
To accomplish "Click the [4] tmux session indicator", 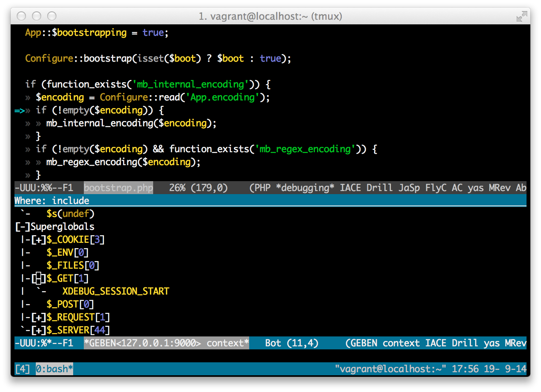I will [x=22, y=369].
